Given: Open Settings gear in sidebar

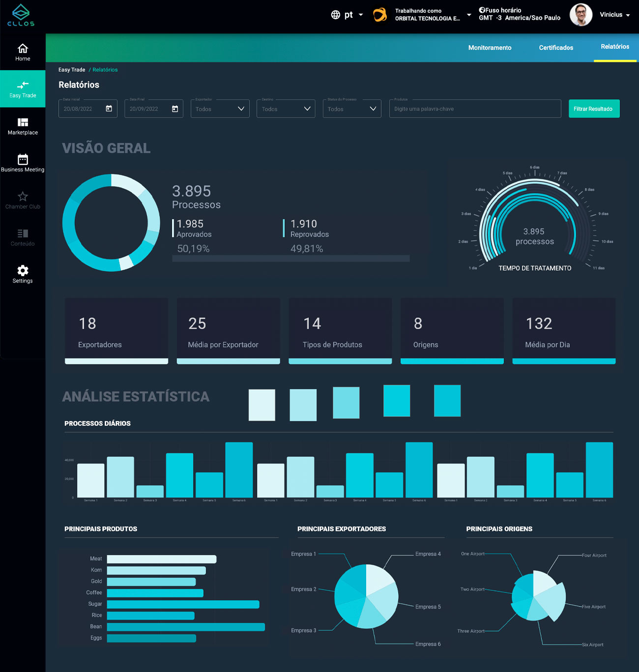Looking at the screenshot, I should click(x=23, y=271).
